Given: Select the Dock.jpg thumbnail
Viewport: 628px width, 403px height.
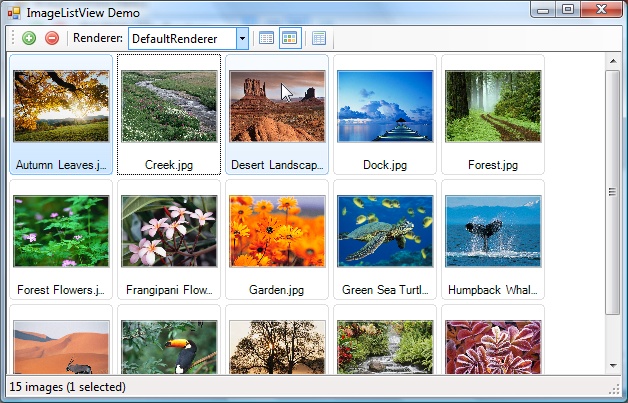Looking at the screenshot, I should (x=385, y=106).
